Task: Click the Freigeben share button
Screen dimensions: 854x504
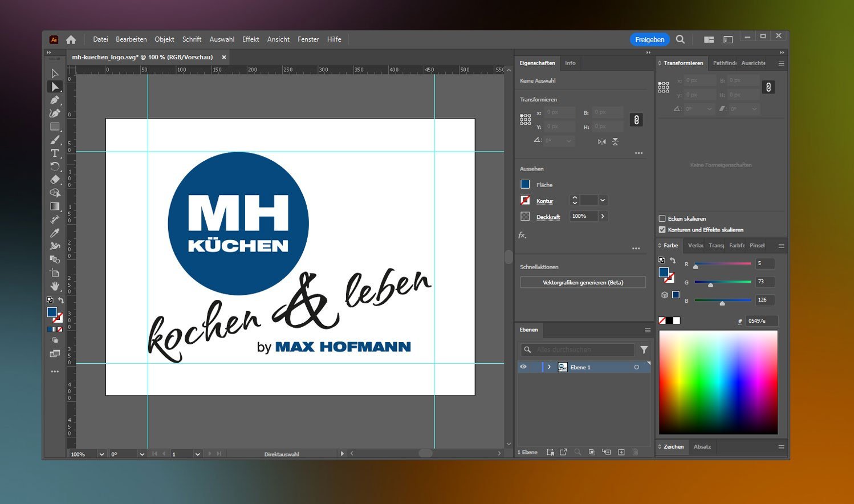Action: click(x=649, y=39)
